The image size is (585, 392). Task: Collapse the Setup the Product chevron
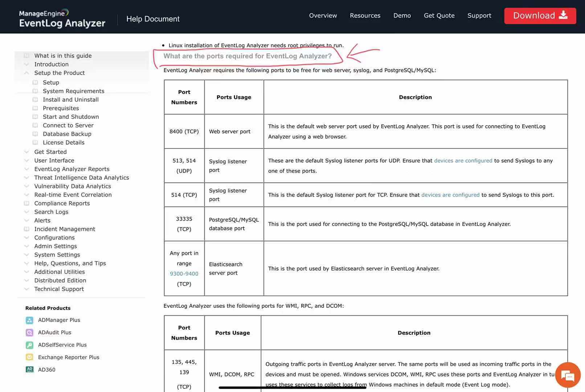[x=26, y=73]
